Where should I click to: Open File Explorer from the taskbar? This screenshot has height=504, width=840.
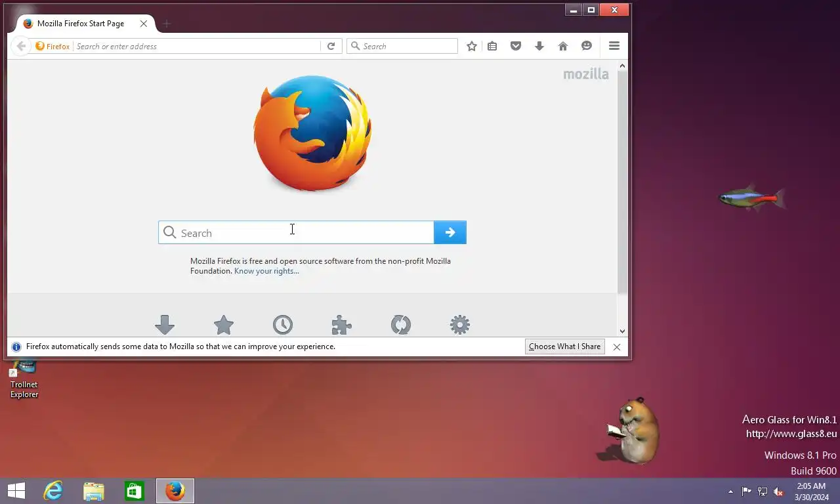94,490
